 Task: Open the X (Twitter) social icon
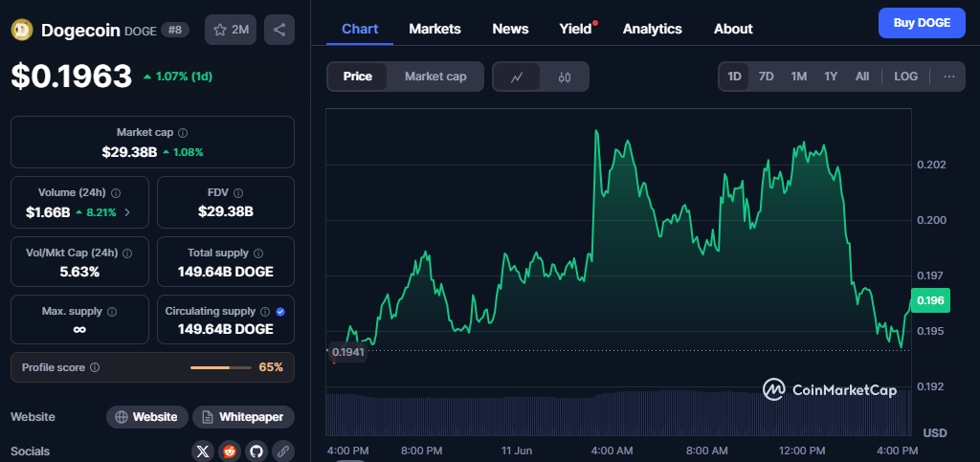point(202,451)
